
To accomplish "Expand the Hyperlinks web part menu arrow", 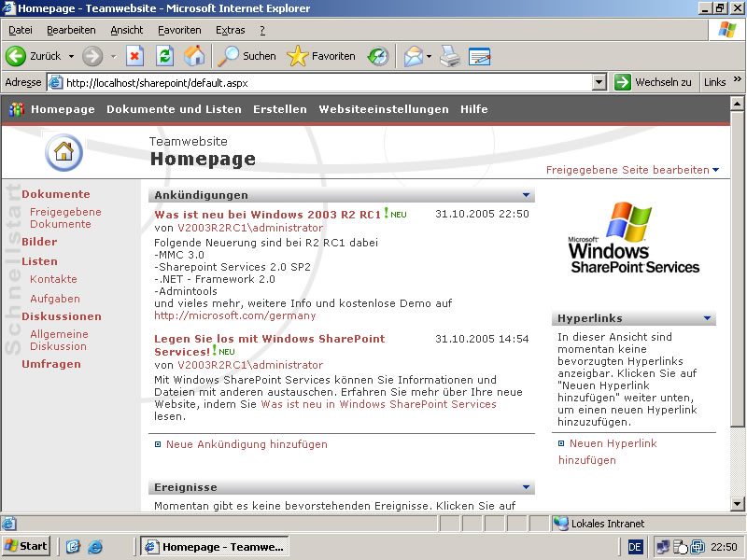I will [x=708, y=318].
